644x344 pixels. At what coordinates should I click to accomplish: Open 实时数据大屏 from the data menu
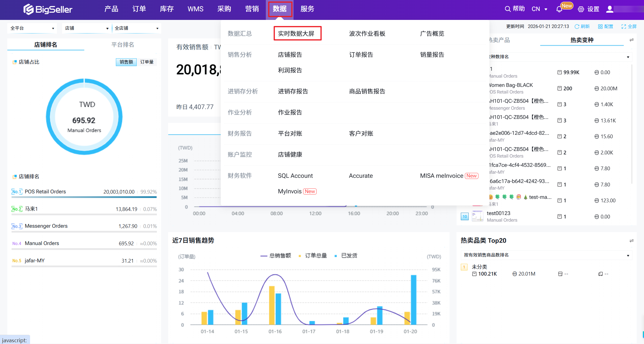click(296, 34)
